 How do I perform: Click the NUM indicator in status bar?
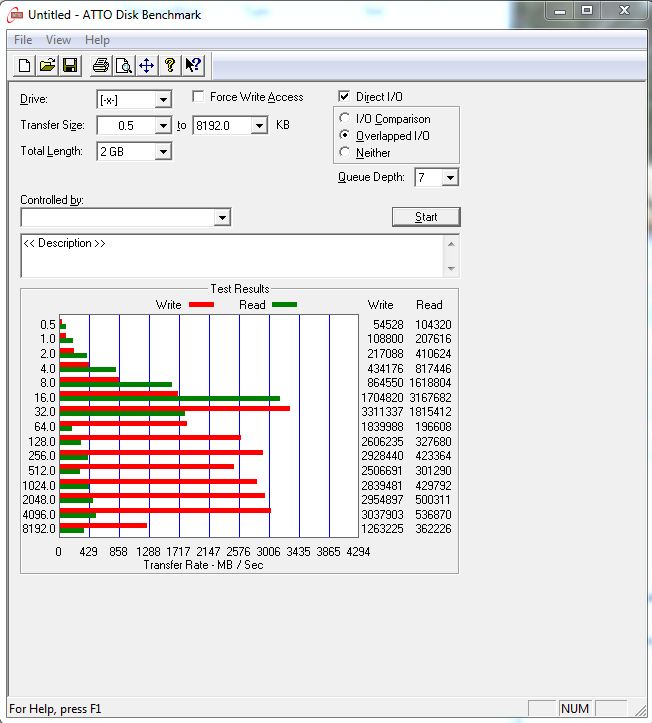coord(575,709)
